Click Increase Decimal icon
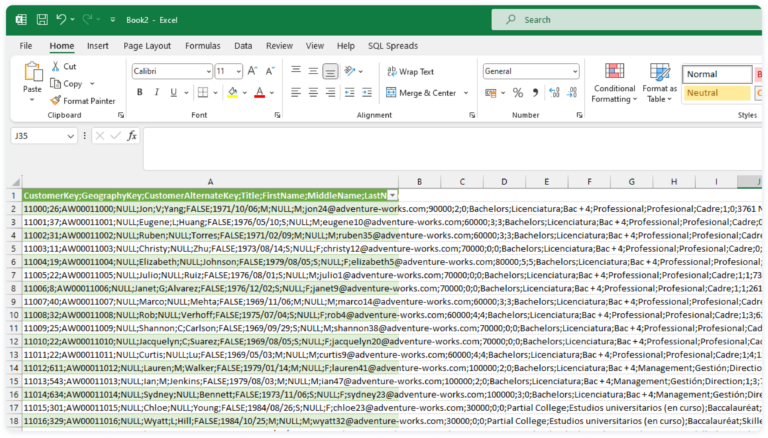The height and width of the screenshot is (438, 768). coord(554,93)
